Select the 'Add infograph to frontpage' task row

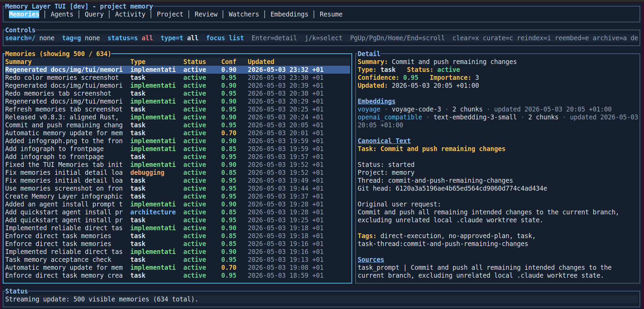point(177,157)
